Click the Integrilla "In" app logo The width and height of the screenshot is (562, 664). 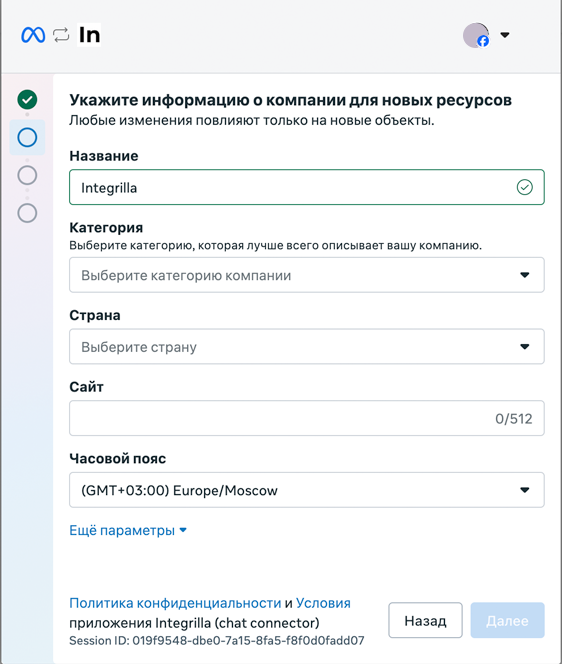point(89,35)
